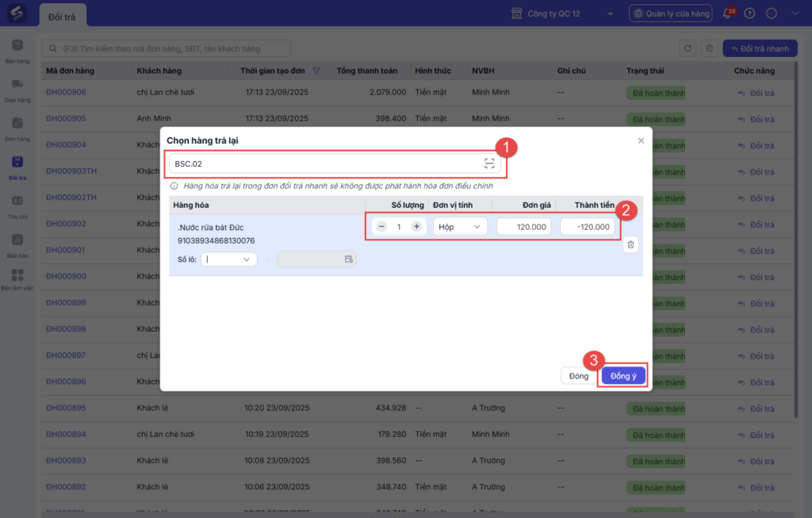Click the Đồng ý confirm button

click(x=623, y=376)
